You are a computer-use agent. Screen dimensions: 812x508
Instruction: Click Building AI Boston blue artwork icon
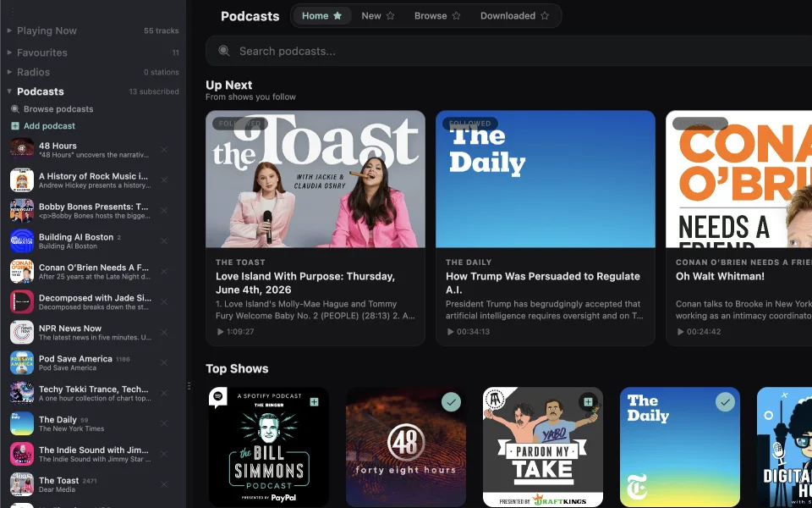tap(22, 241)
